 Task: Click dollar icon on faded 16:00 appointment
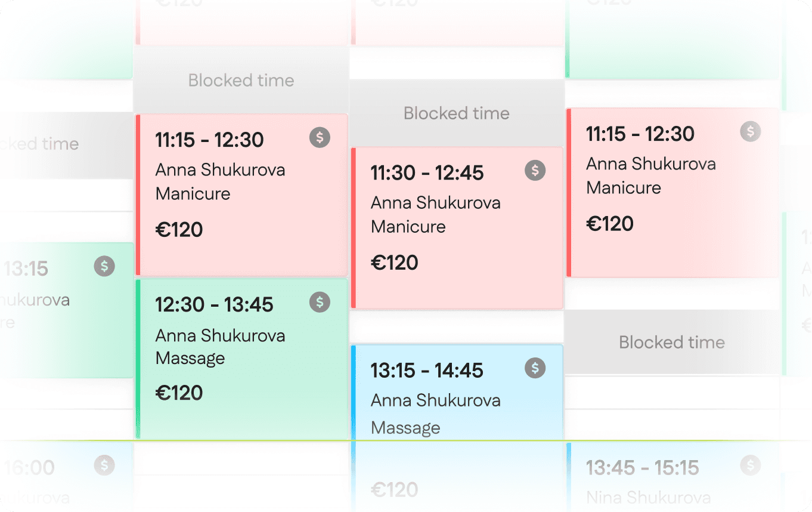point(104,465)
